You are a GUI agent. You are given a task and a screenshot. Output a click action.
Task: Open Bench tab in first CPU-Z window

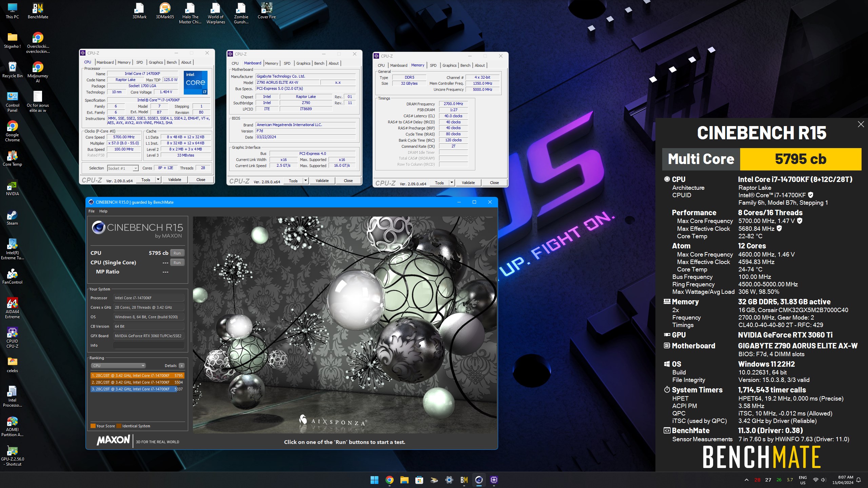(x=172, y=62)
